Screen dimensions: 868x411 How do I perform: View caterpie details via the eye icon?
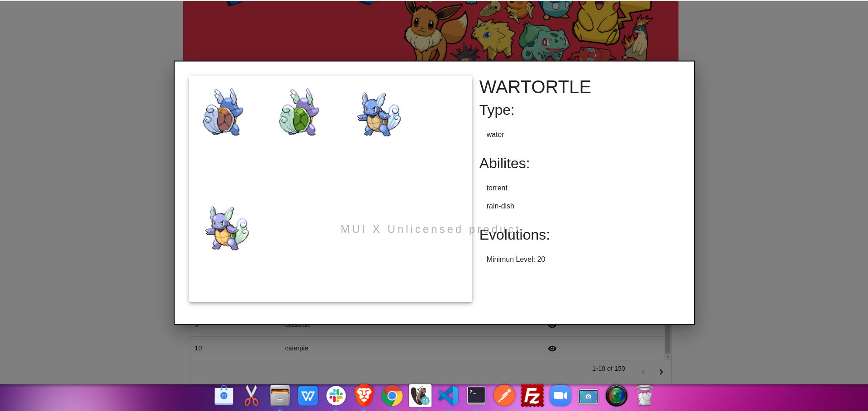point(552,348)
